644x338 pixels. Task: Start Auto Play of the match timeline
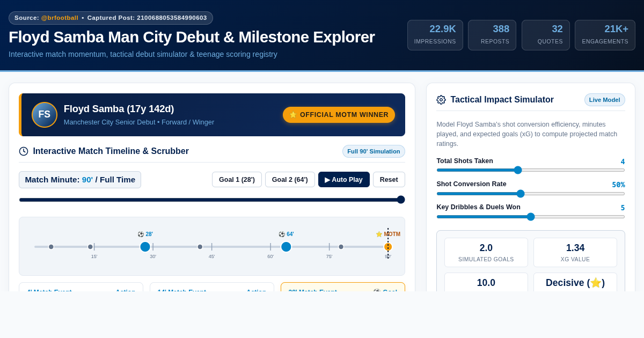coord(344,180)
